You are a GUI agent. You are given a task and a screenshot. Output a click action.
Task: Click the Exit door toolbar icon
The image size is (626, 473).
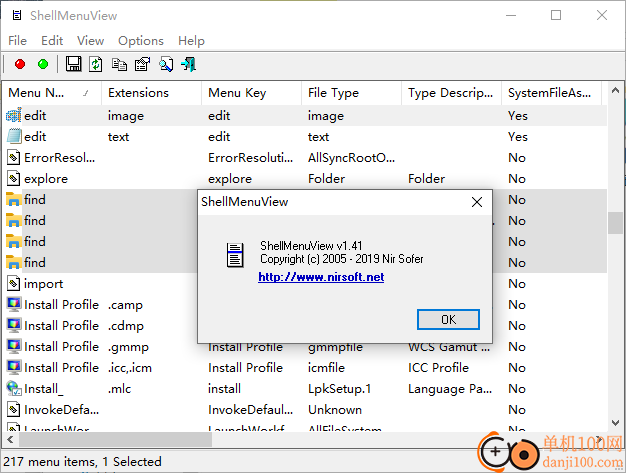(x=188, y=64)
